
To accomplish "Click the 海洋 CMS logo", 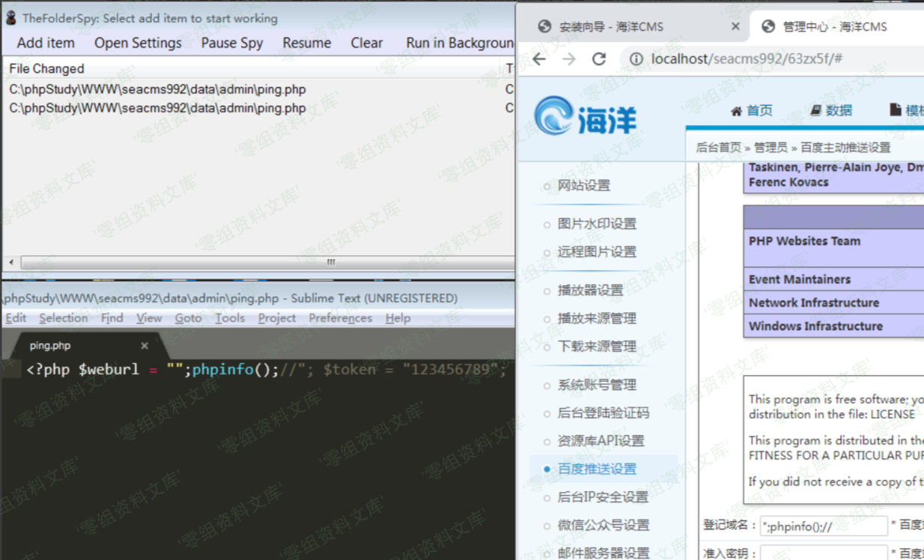I will pos(586,118).
